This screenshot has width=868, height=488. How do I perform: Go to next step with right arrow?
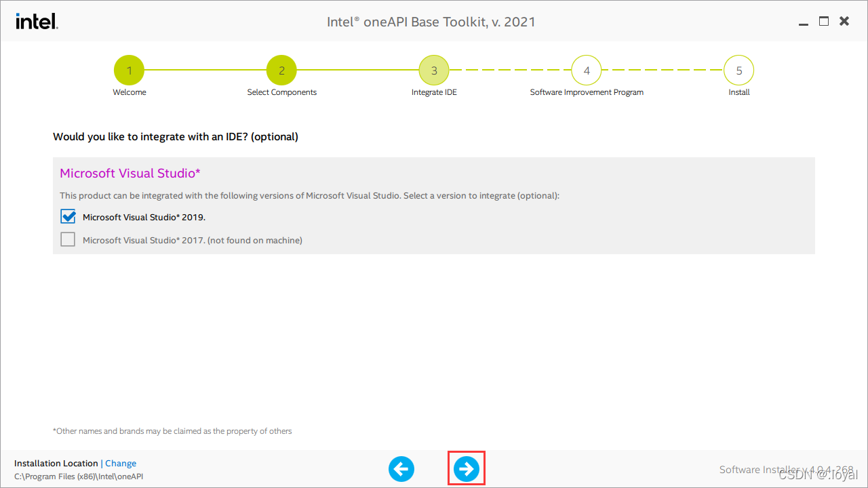coord(467,468)
